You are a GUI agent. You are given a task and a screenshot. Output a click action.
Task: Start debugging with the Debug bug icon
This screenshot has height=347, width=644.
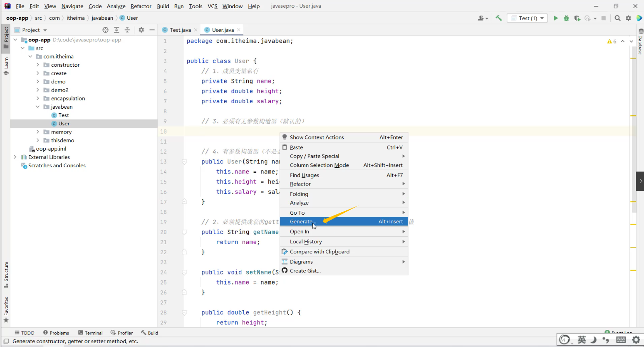coord(566,18)
